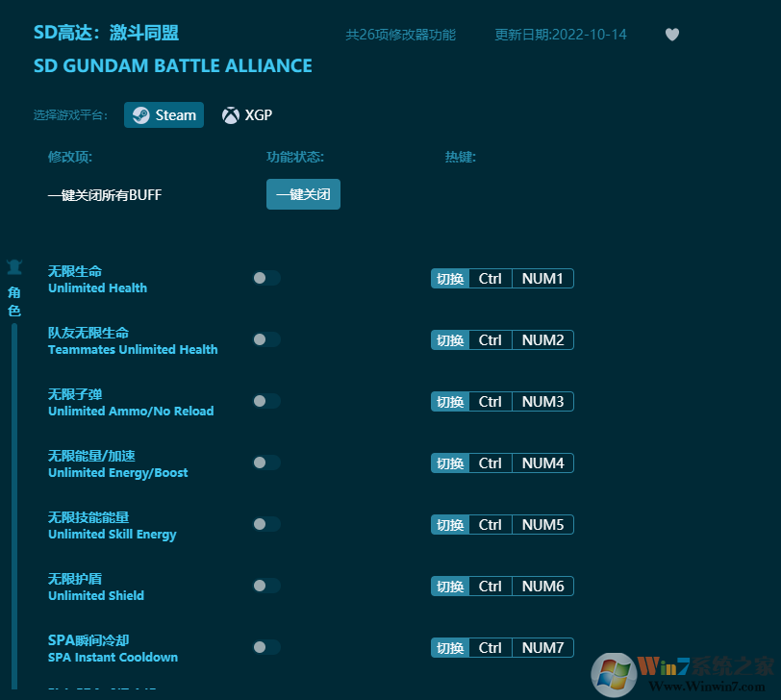
Task: Click the 无限护盾 label
Action: (x=75, y=579)
